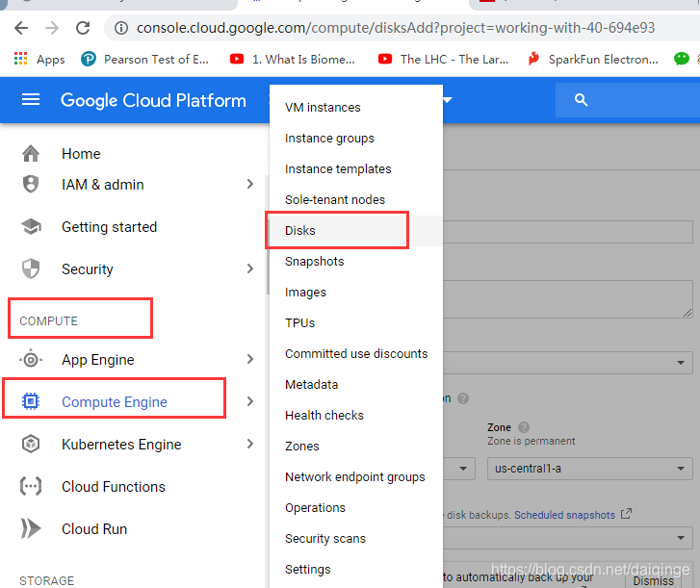Click the Kubernetes Engine hexagon icon
Viewport: 700px width, 588px height.
pos(31,444)
